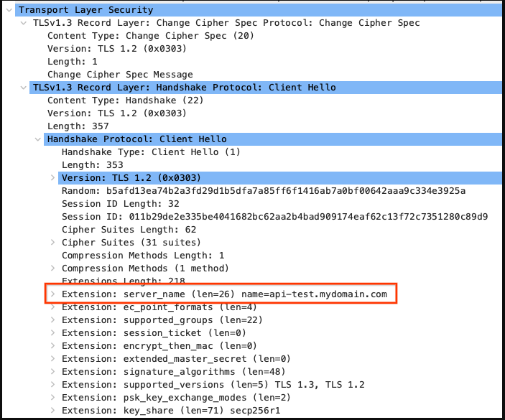This screenshot has height=420, width=505.
Task: Expand the supported_groups extension
Action: point(52,320)
